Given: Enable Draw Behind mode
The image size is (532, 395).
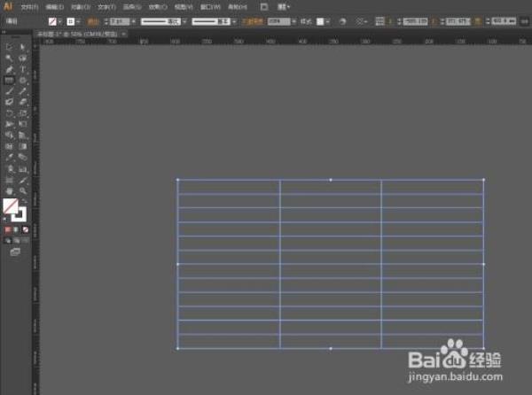Looking at the screenshot, I should 16,241.
